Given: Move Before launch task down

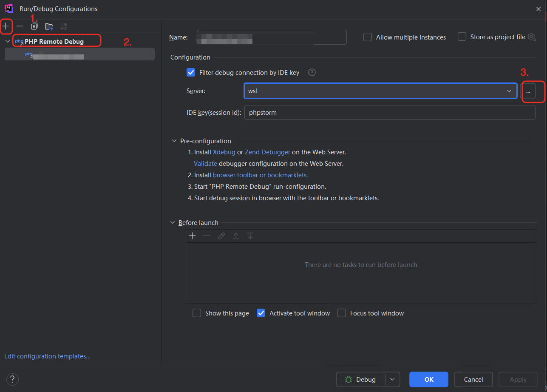Looking at the screenshot, I should (250, 236).
